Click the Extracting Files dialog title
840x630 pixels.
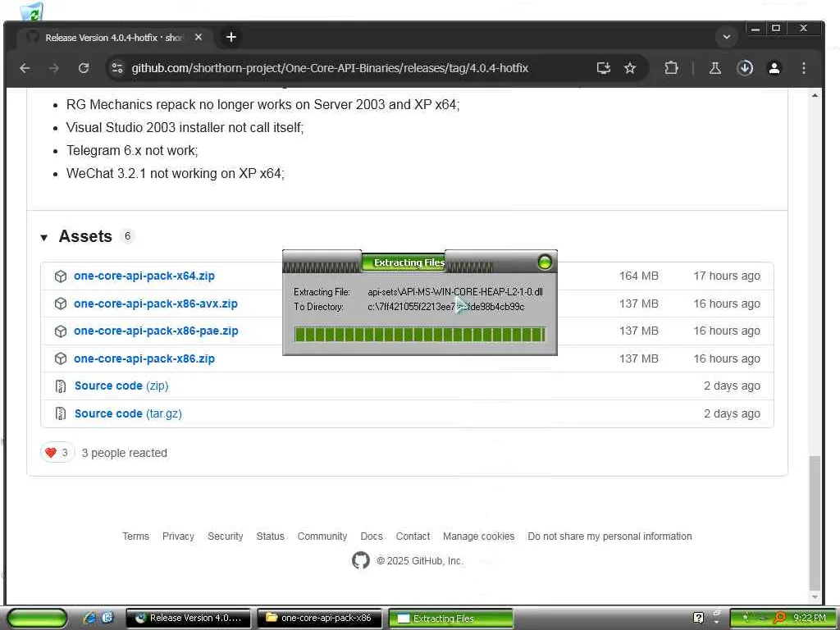[409, 262]
